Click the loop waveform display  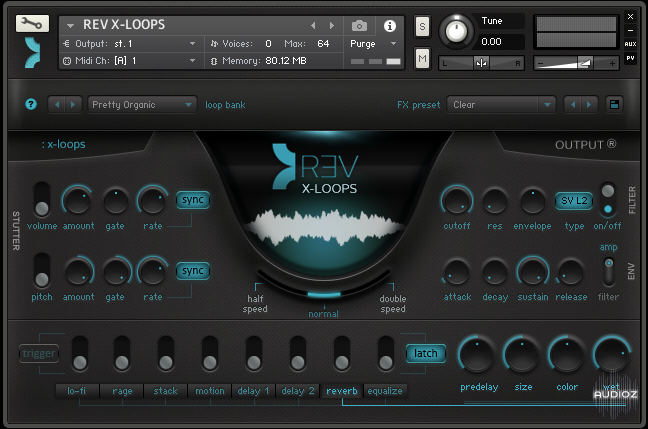coord(324,227)
